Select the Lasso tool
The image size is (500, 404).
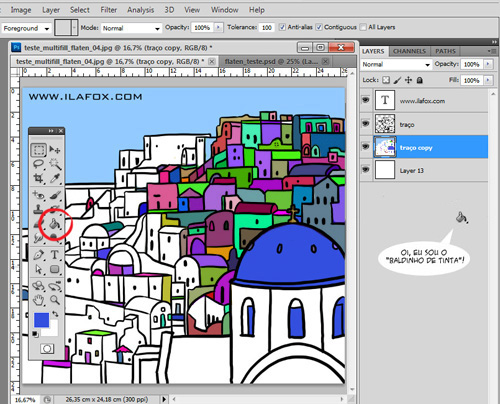(39, 164)
